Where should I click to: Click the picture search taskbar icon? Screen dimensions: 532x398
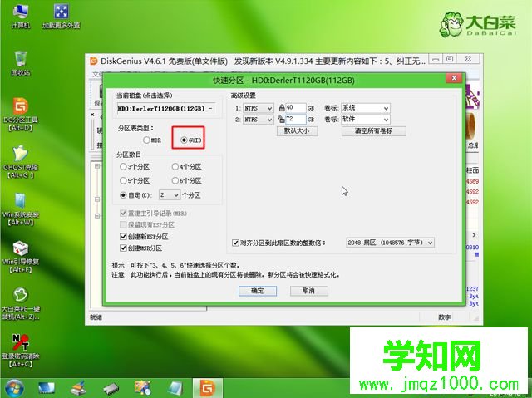[143, 389]
